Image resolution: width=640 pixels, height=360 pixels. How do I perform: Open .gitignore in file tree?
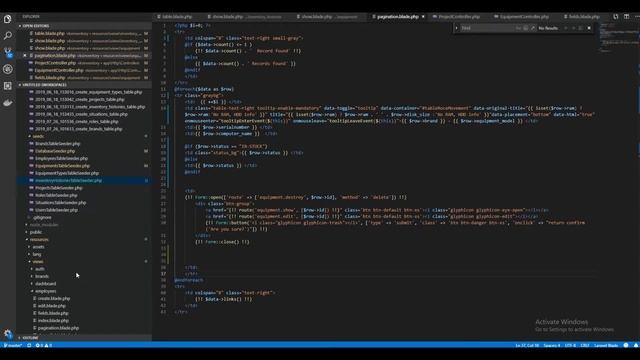(42, 218)
